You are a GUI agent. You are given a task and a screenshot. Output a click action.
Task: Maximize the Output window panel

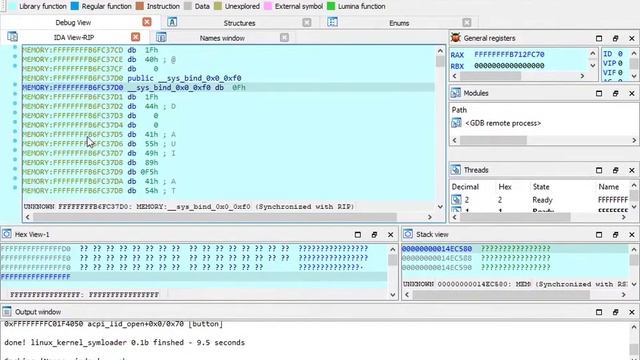click(599, 312)
